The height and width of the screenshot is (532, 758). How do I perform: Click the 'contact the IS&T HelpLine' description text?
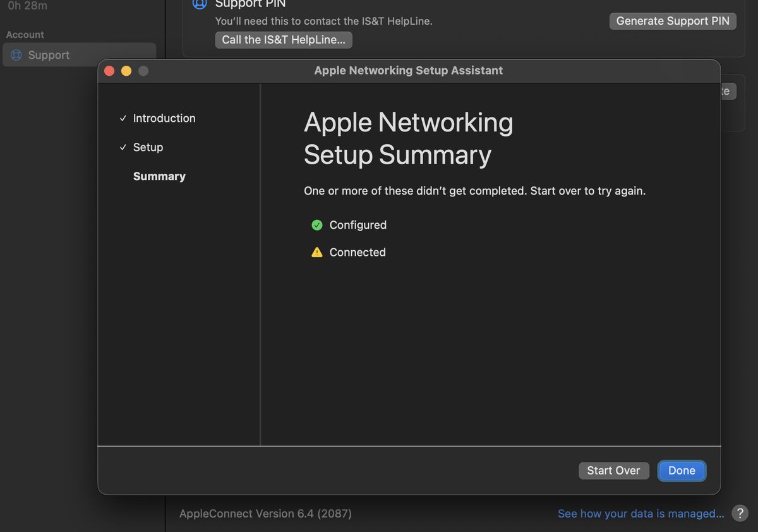324,21
